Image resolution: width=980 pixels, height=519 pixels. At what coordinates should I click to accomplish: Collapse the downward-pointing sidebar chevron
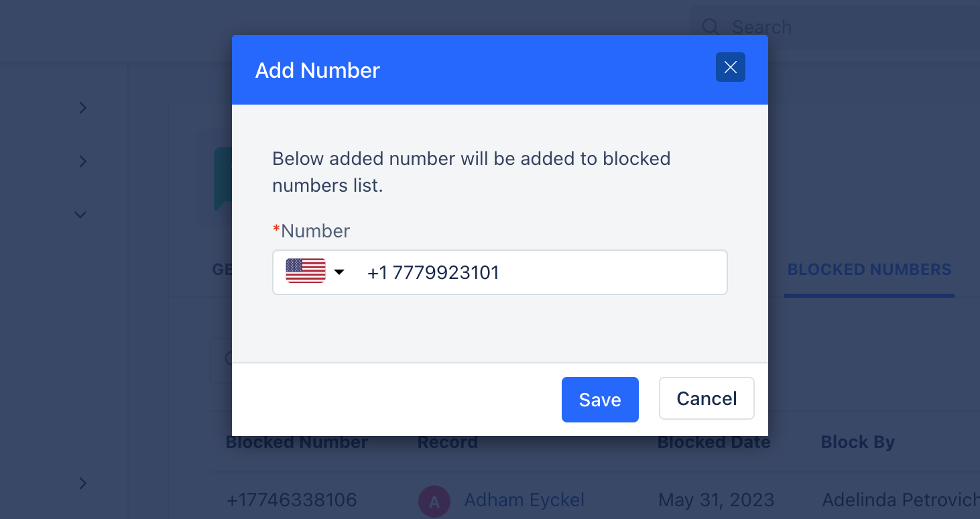coord(80,215)
